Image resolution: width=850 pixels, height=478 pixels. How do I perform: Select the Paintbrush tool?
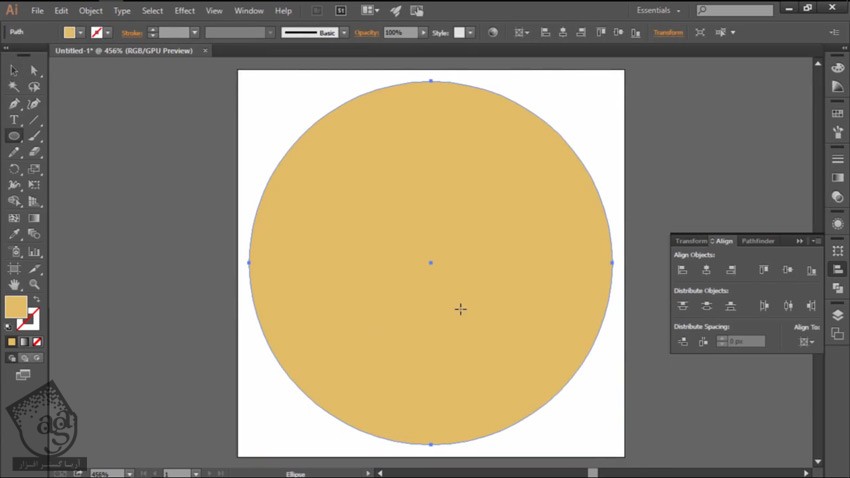click(x=34, y=136)
